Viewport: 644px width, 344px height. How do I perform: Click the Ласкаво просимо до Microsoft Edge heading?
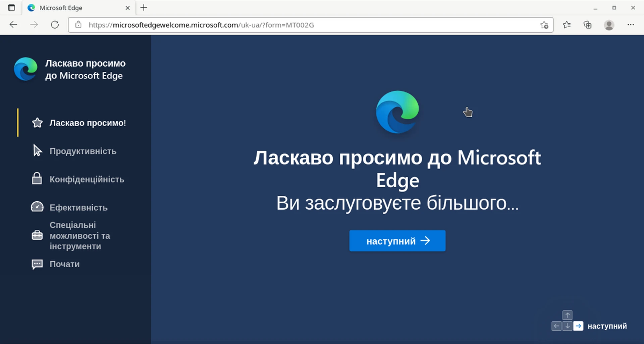(397, 169)
